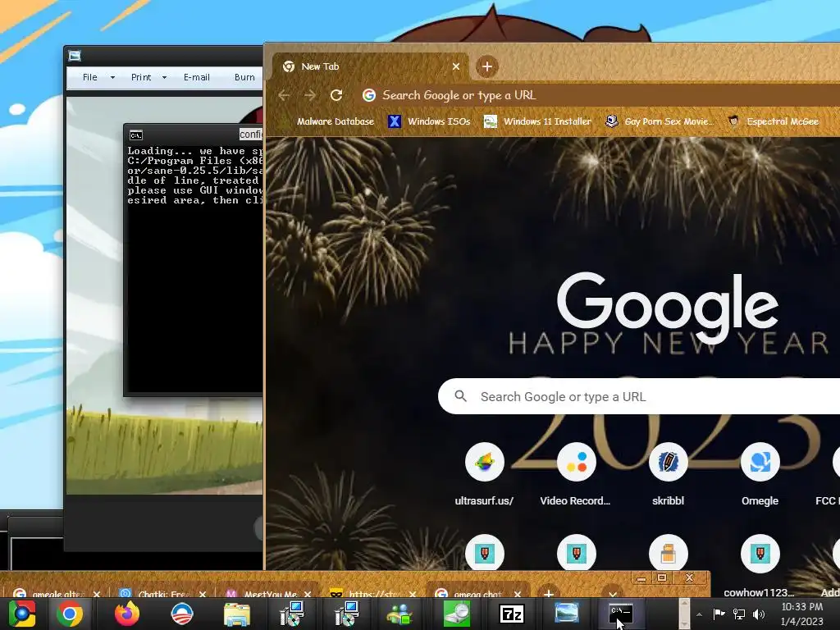Go back with Chrome's back arrow
Screen dimensions: 840x630
point(284,95)
